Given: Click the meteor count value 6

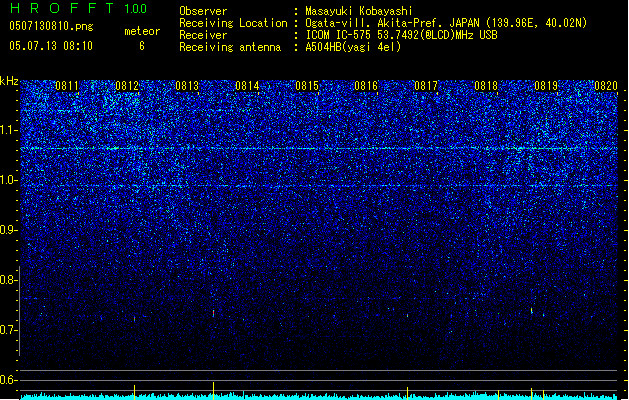Looking at the screenshot, I should click(142, 46).
